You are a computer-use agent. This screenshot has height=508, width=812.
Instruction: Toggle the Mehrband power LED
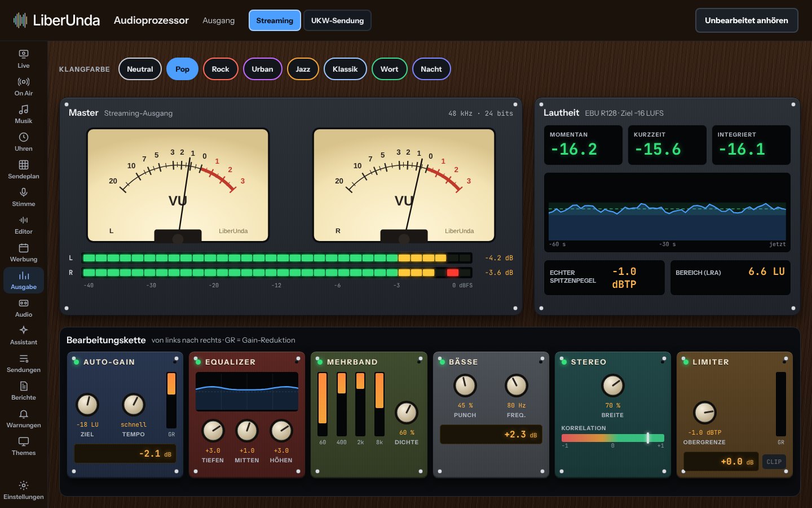point(320,362)
